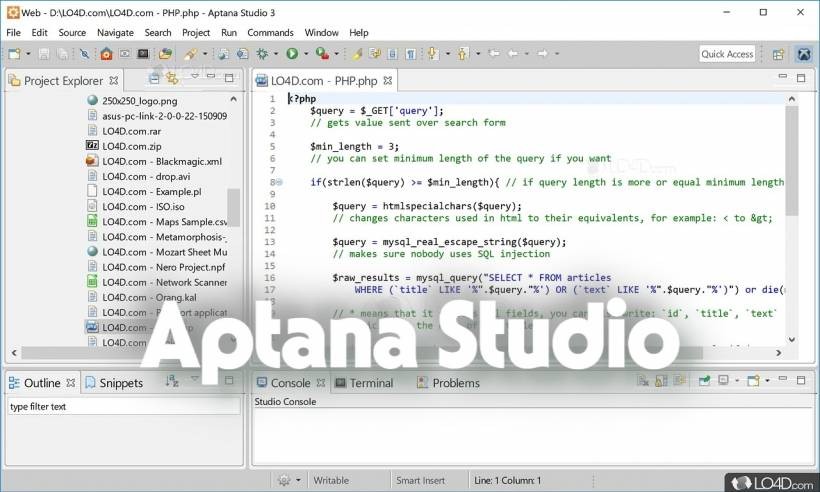Select LO4D.com - Example.pl file

point(152,191)
